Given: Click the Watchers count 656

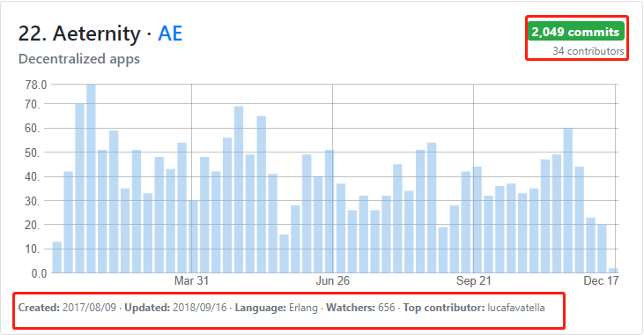Looking at the screenshot, I should (387, 308).
